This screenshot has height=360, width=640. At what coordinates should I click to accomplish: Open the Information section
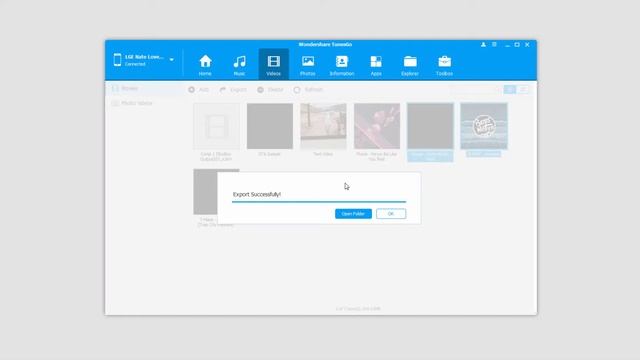click(x=342, y=65)
